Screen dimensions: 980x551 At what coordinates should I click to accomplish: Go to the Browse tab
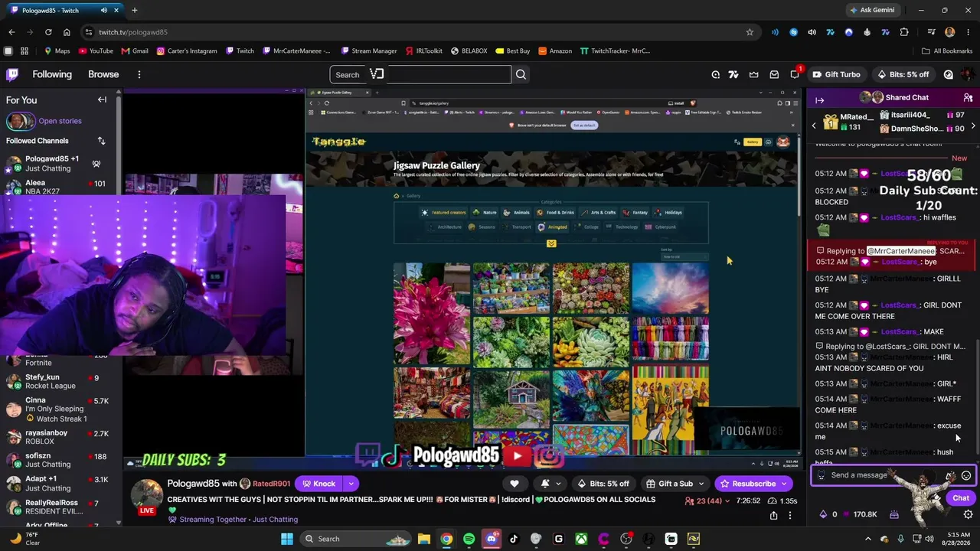103,74
